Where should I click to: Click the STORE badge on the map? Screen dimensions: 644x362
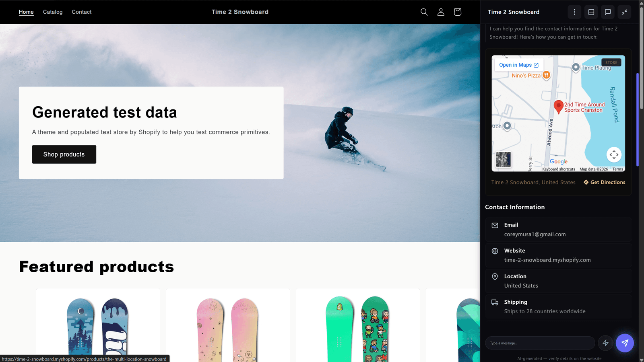pyautogui.click(x=611, y=62)
